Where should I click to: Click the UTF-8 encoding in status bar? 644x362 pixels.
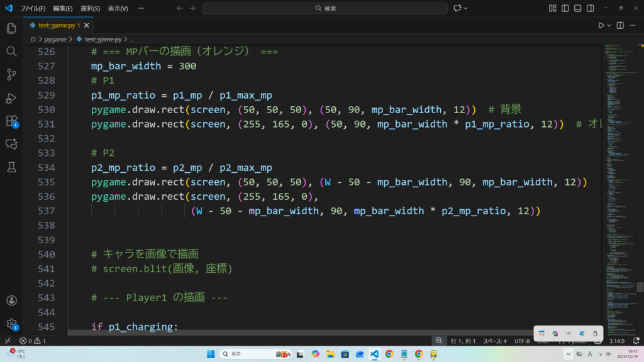click(522, 341)
